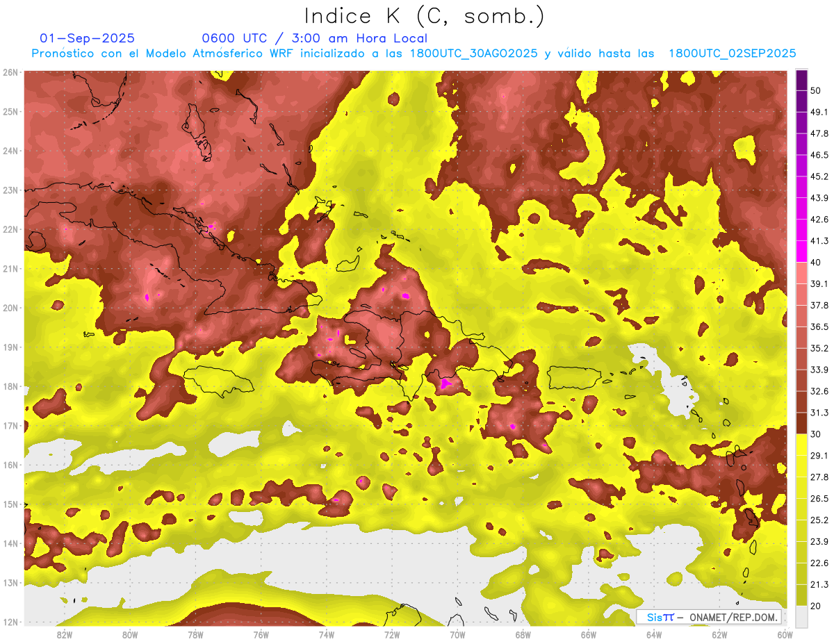Viewport: 834px width, 644px height.
Task: Select the '16N' latitude label
Action: 10,465
